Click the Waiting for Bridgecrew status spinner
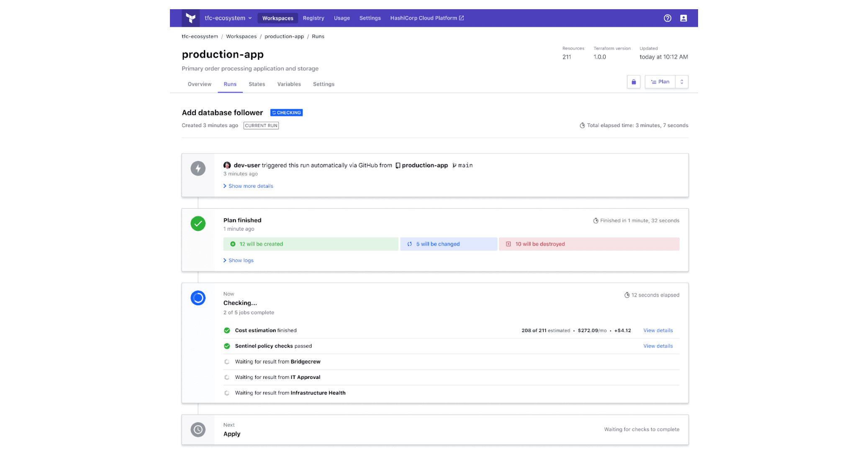868x460 pixels. (227, 361)
